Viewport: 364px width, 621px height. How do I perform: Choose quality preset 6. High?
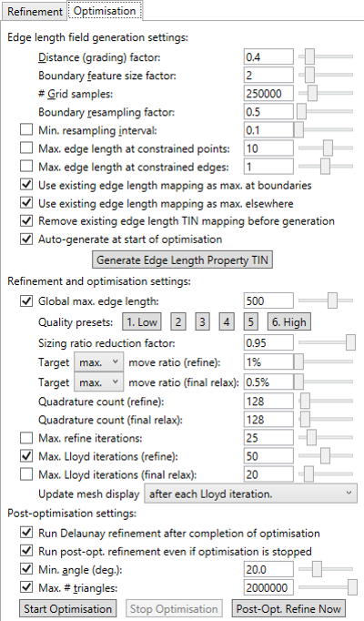pos(289,322)
